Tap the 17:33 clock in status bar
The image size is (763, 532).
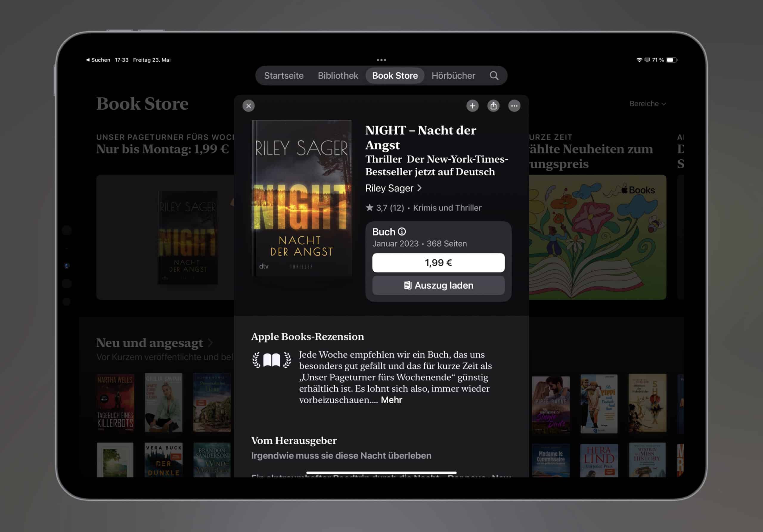(121, 60)
